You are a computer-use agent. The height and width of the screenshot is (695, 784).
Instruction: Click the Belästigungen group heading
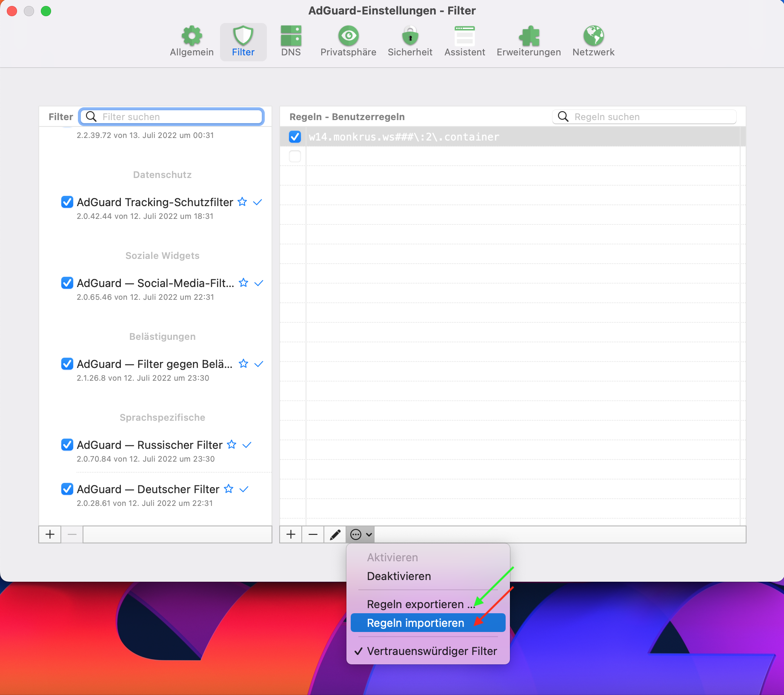162,336
